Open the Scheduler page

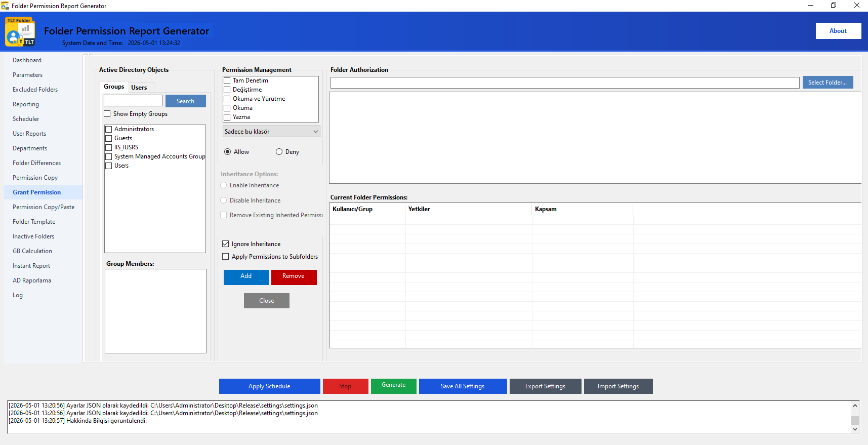pyautogui.click(x=26, y=119)
